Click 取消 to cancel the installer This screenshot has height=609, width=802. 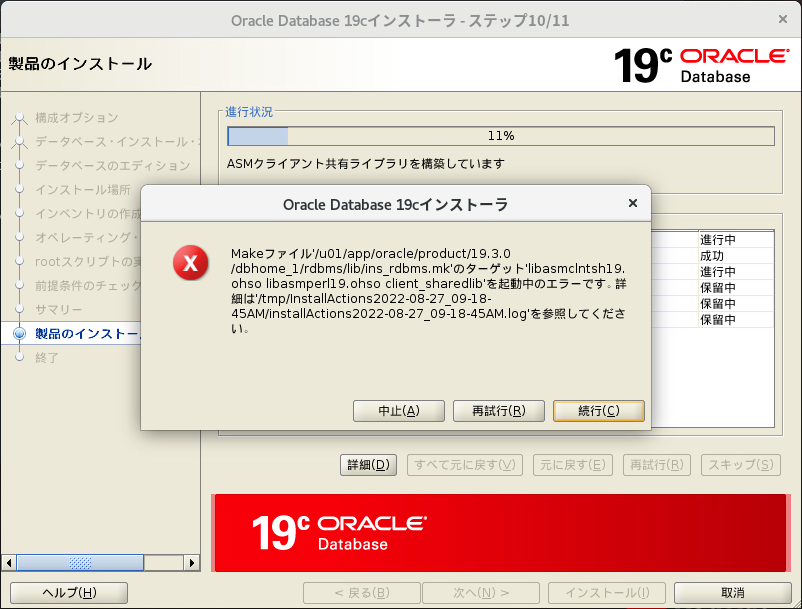[738, 592]
